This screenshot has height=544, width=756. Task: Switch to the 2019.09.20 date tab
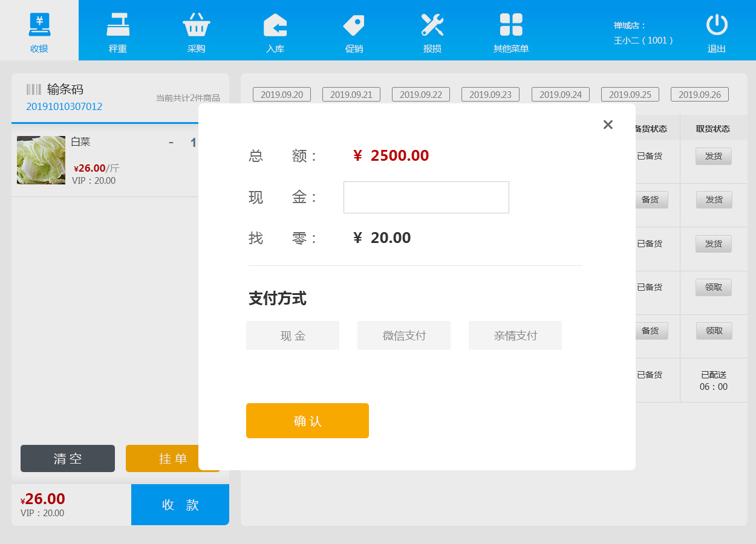[x=282, y=94]
